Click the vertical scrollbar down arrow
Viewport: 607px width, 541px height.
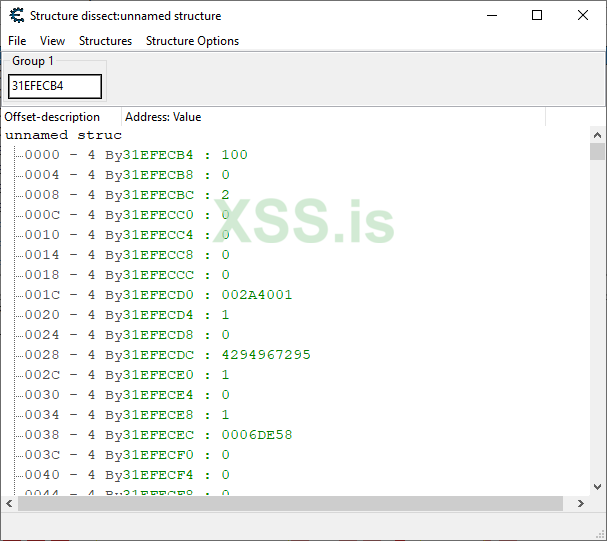(597, 487)
